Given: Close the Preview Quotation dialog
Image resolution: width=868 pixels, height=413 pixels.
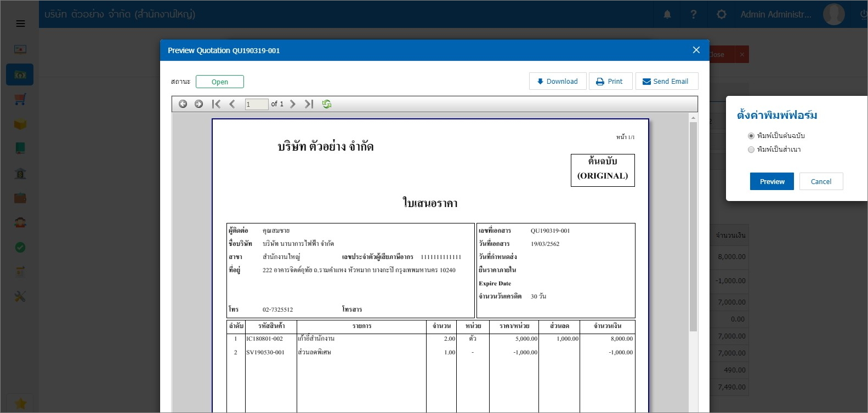Looking at the screenshot, I should pyautogui.click(x=696, y=50).
